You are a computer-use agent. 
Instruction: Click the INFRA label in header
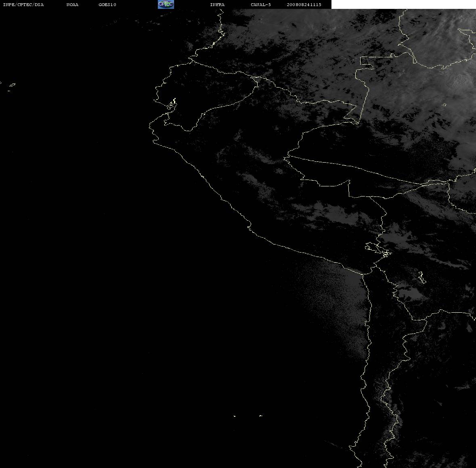217,4
